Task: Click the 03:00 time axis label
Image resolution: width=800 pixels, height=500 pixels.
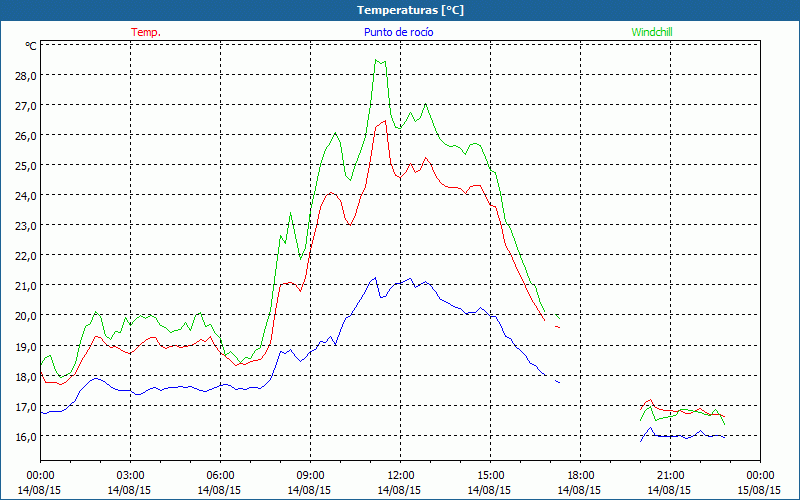Action: pos(130,476)
